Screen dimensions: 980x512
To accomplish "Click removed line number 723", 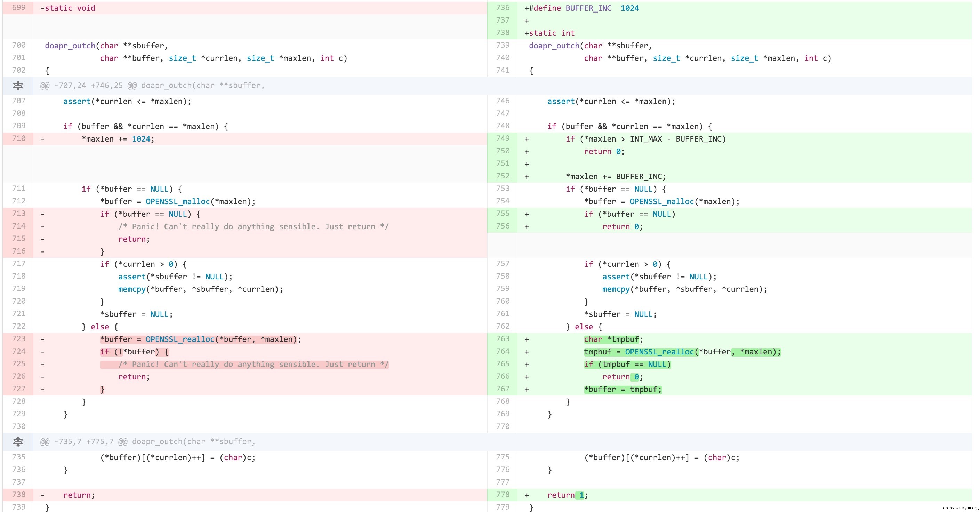I will pyautogui.click(x=19, y=339).
